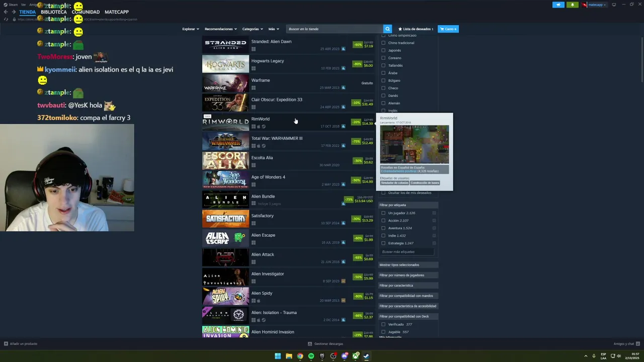Open the Total War: WARHAMMER III result
Image resolution: width=644 pixels, height=362 pixels.
pyautogui.click(x=289, y=142)
